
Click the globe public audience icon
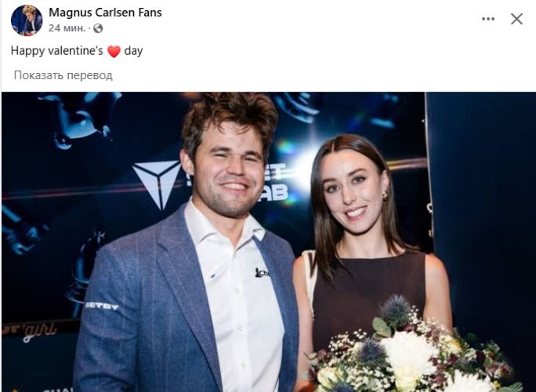pos(98,28)
